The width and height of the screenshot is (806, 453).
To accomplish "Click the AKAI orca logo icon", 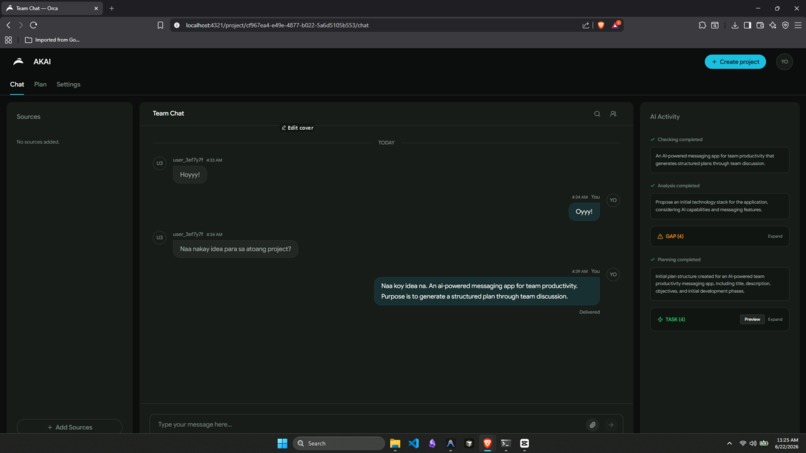I will coord(18,61).
